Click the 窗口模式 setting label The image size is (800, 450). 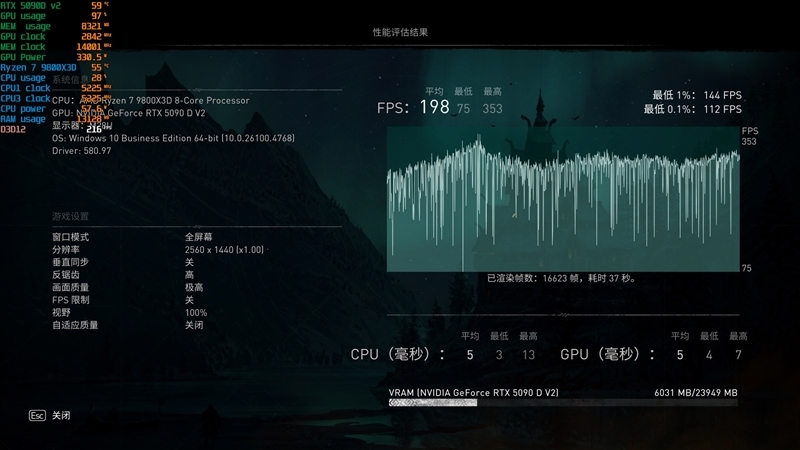point(70,237)
